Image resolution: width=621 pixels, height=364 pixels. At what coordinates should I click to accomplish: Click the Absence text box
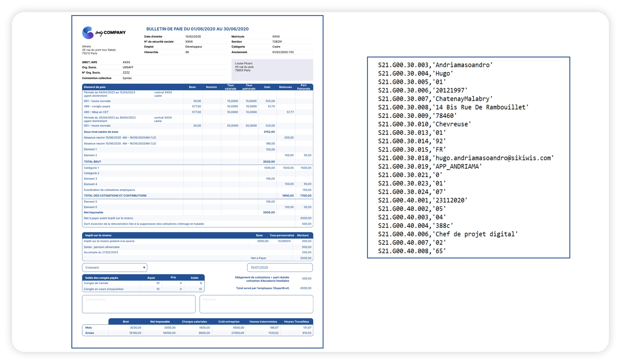point(256,304)
